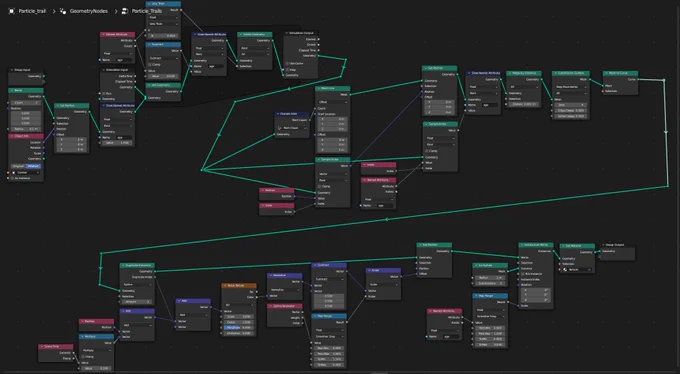Click Color output socket of Noise Texture
The image size is (680, 374).
click(257, 297)
